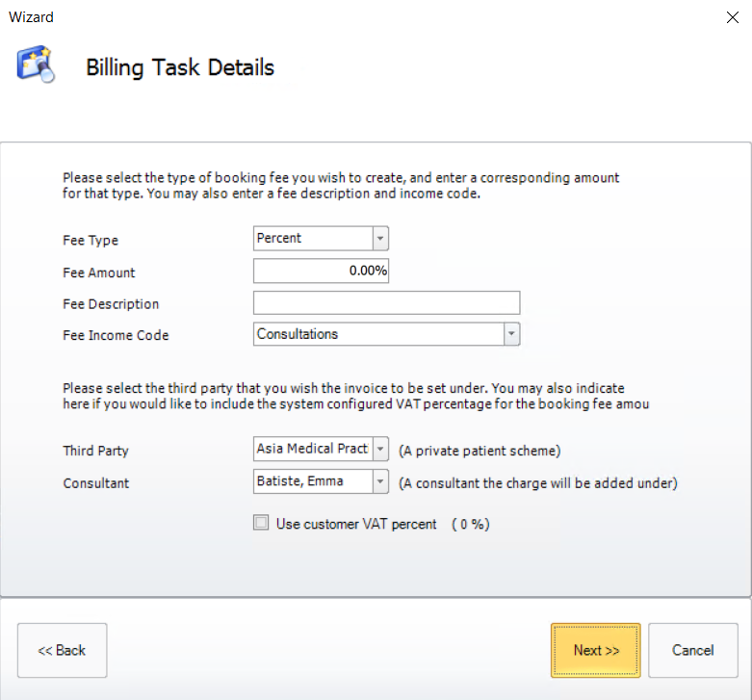Expand the Fee Type dropdown arrow
Screen dimensions: 752x700
(379, 239)
